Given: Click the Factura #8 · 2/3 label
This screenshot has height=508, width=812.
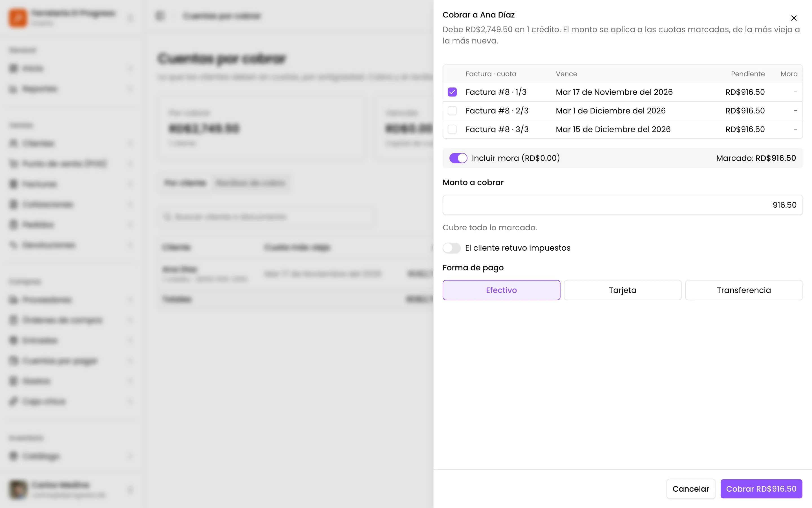Looking at the screenshot, I should pos(497,111).
